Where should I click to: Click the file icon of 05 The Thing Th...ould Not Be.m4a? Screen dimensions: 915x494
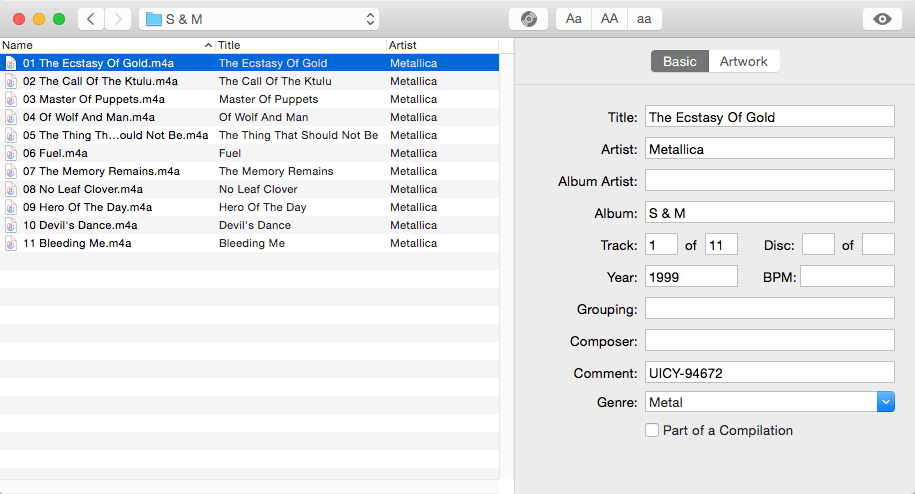pos(11,135)
